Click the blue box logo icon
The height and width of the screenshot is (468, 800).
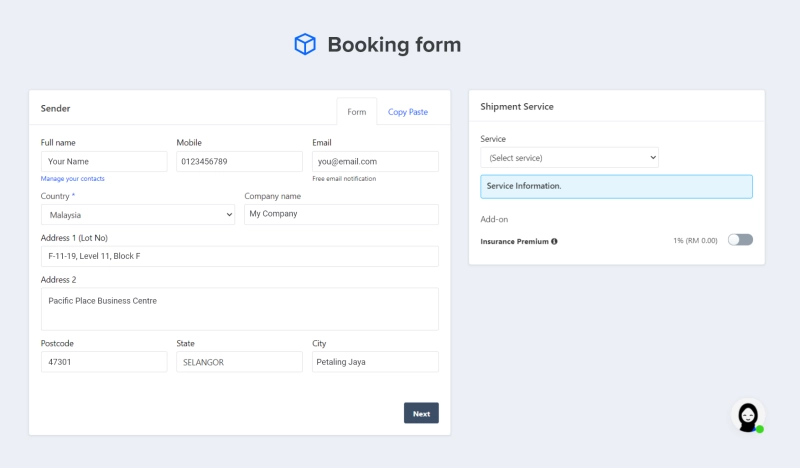coord(305,44)
